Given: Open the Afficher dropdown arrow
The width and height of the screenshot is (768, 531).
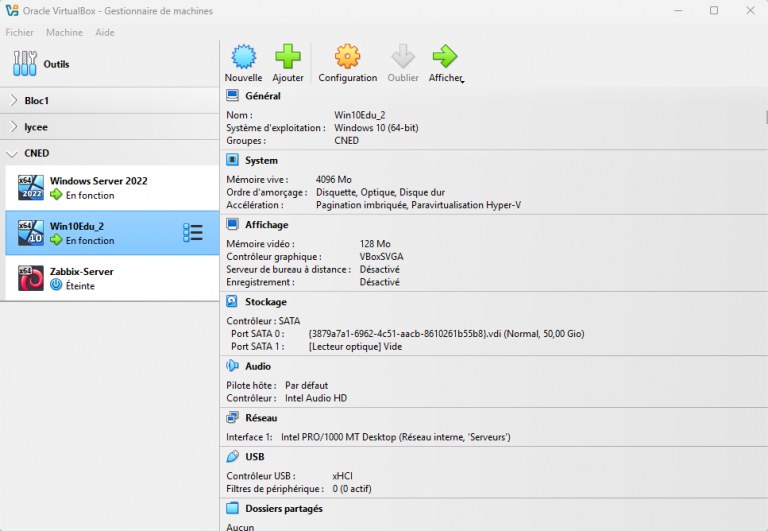Looking at the screenshot, I should coord(463,80).
